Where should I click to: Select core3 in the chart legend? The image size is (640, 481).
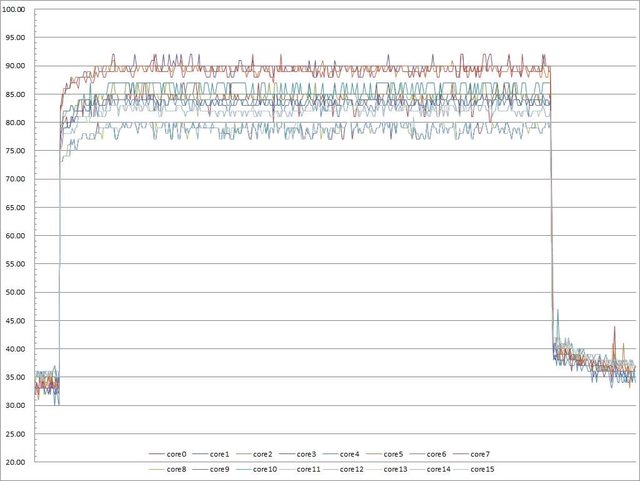[308, 454]
